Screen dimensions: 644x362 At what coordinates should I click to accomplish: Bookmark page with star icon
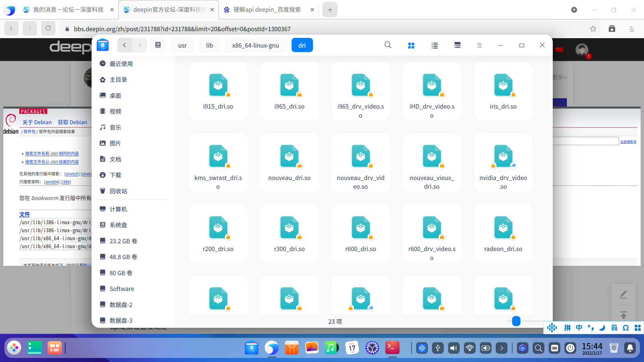pyautogui.click(x=593, y=29)
